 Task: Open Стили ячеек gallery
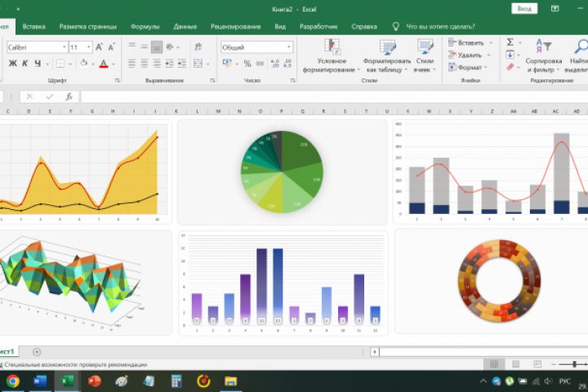(425, 56)
